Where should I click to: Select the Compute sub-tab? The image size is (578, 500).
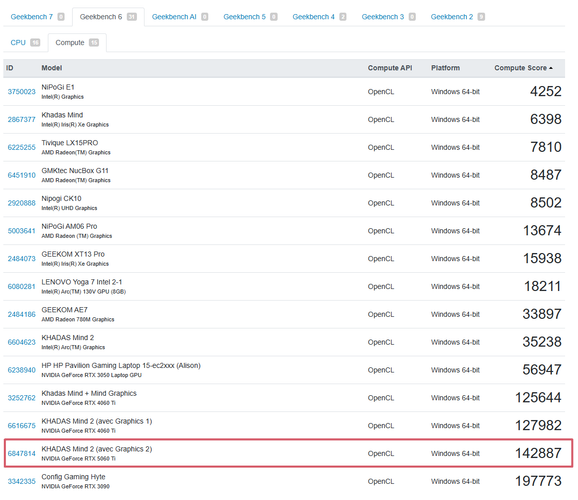tap(77, 42)
